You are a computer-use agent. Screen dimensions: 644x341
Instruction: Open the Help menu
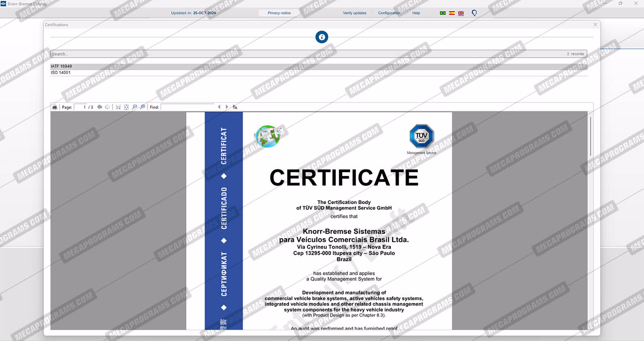416,13
